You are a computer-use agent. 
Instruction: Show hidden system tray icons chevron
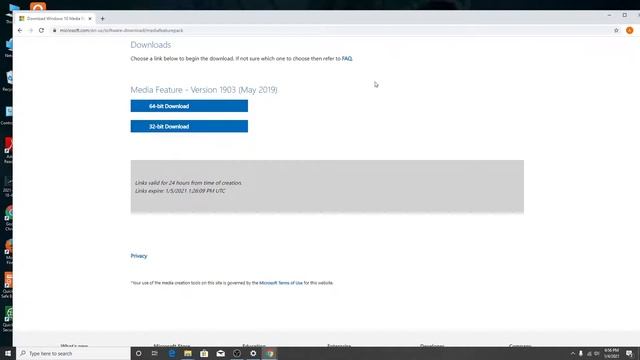[x=573, y=353]
